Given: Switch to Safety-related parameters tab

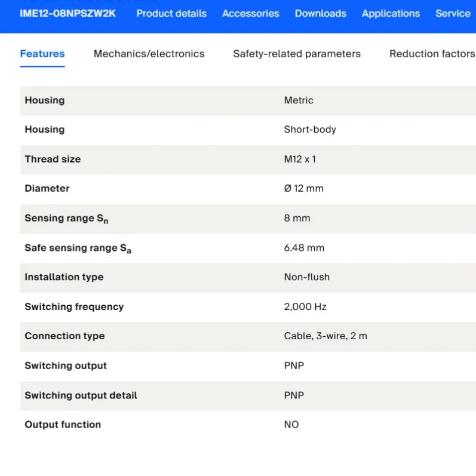Looking at the screenshot, I should [297, 54].
